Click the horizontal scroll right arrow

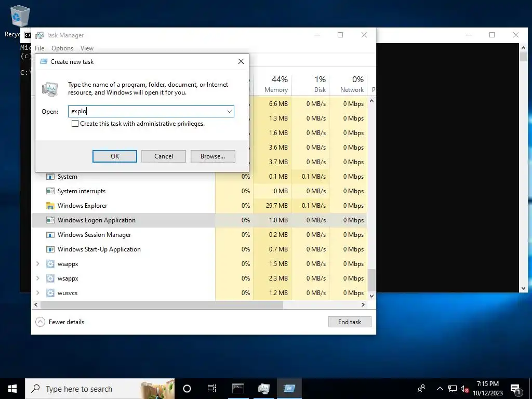pos(363,304)
